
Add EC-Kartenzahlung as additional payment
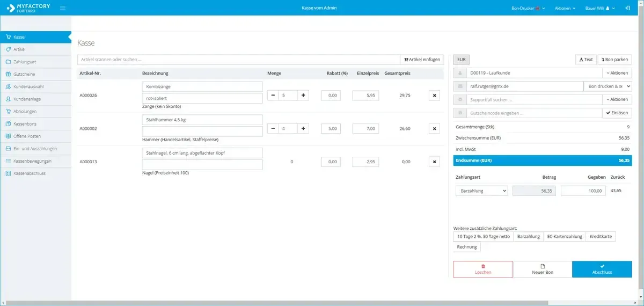click(564, 236)
